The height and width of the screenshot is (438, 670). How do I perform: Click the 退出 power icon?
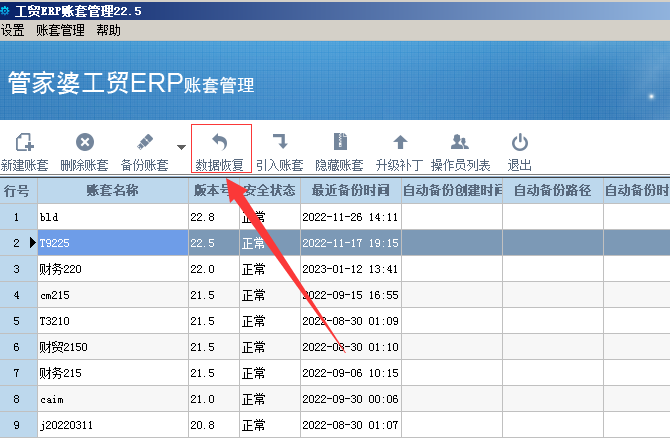[x=520, y=142]
